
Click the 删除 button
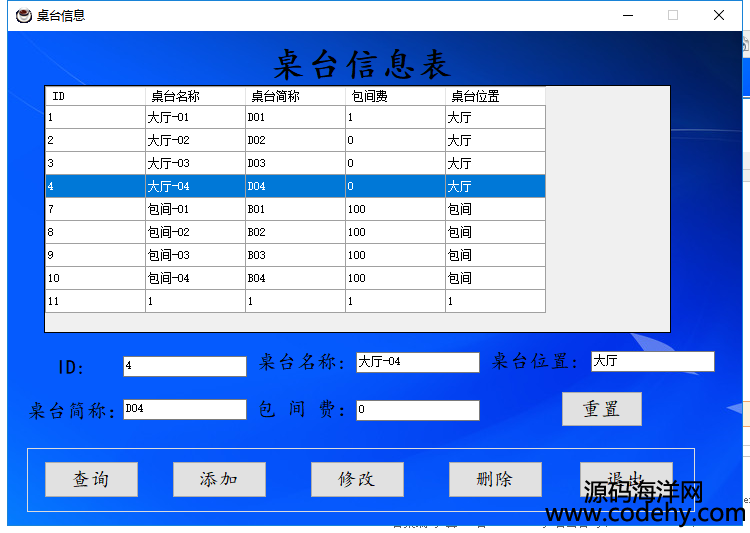point(495,479)
